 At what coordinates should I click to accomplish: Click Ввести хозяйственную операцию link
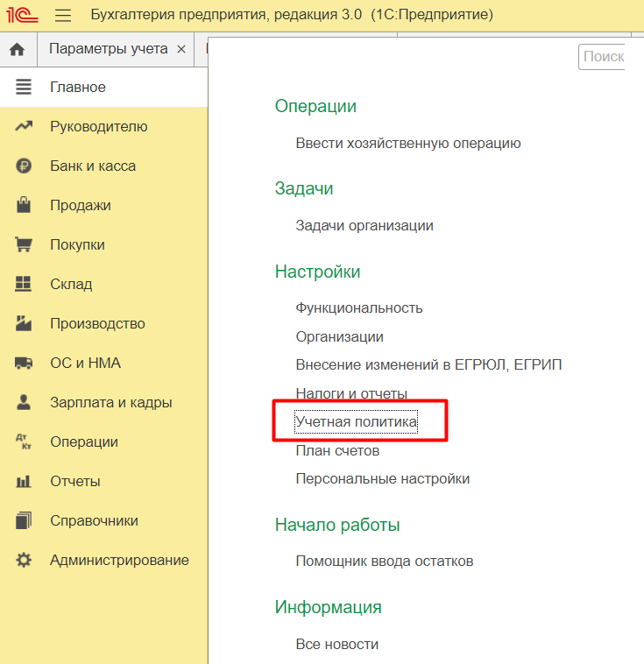click(x=408, y=143)
